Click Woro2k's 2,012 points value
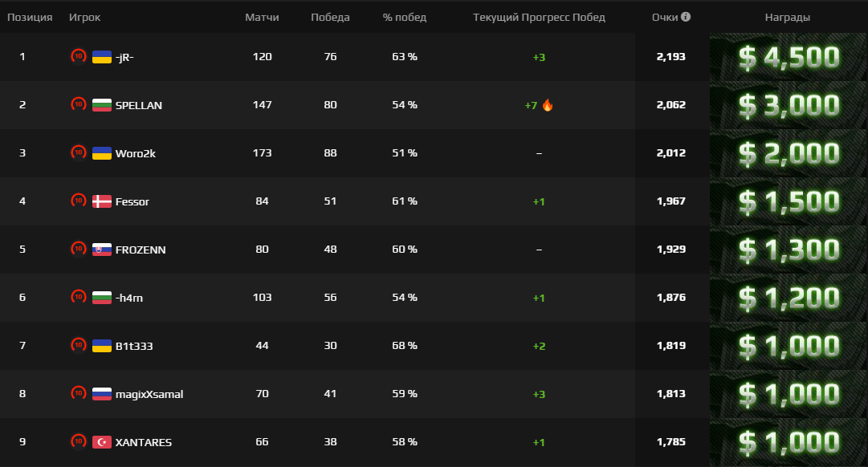 point(670,153)
